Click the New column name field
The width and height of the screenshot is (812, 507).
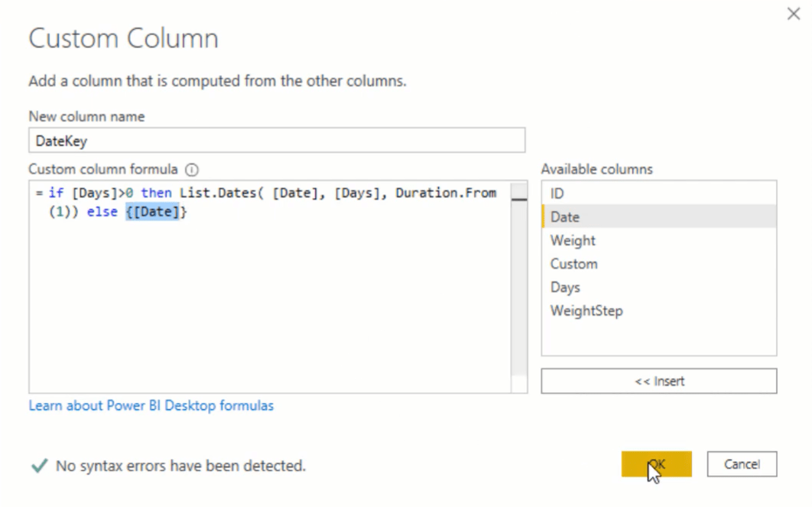pyautogui.click(x=277, y=141)
